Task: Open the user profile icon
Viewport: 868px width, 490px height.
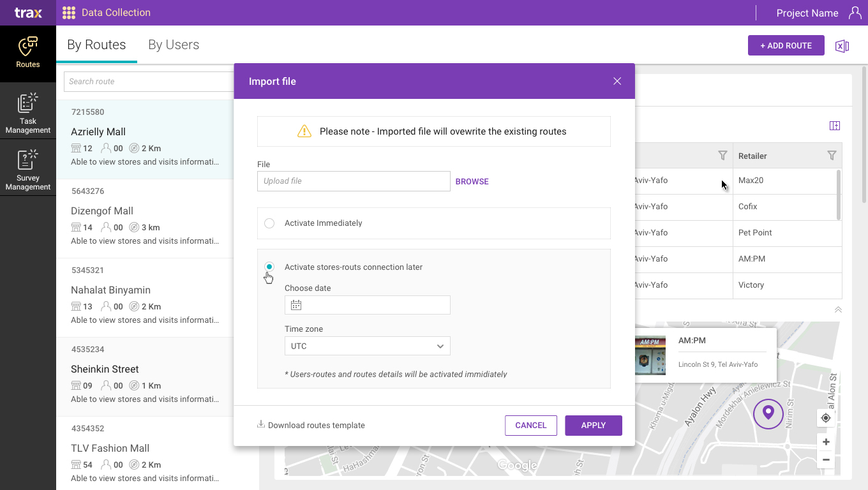Action: [855, 13]
